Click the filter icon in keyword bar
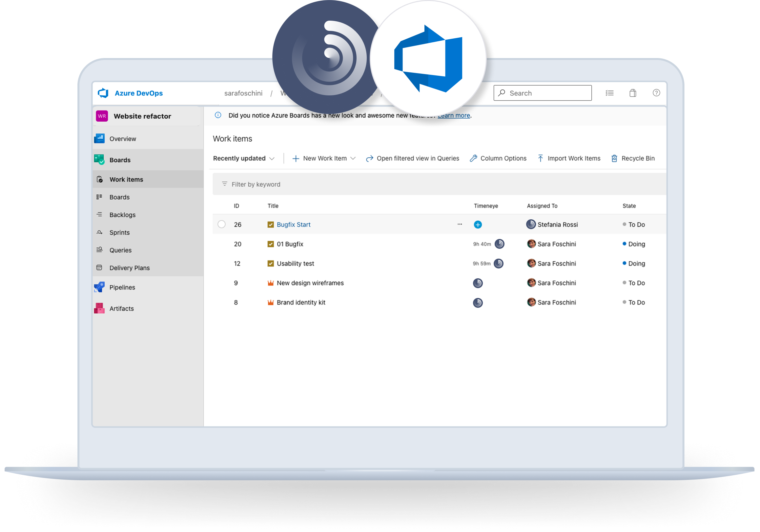 coord(224,184)
